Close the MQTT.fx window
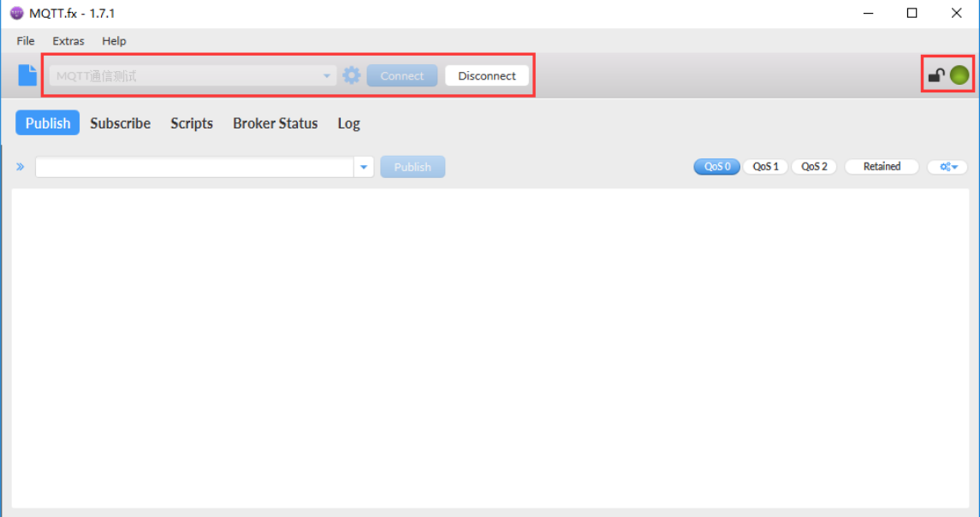 tap(956, 13)
